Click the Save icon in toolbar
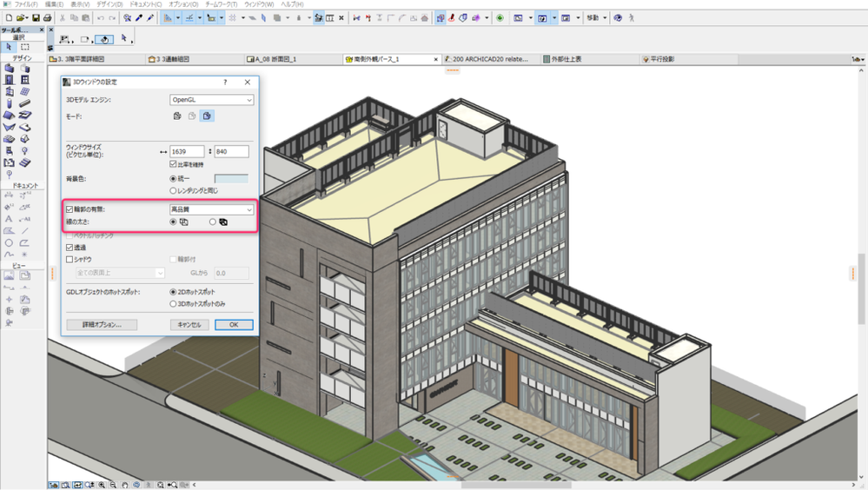Image resolution: width=868 pixels, height=490 pixels. 36,17
